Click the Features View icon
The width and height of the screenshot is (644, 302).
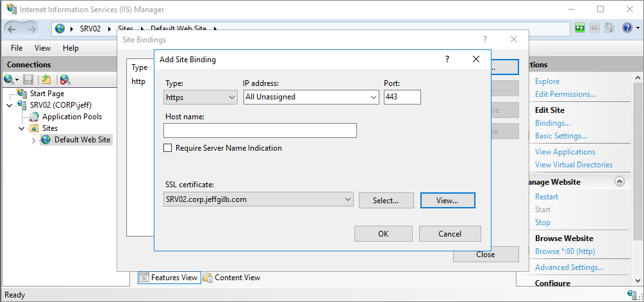click(144, 278)
